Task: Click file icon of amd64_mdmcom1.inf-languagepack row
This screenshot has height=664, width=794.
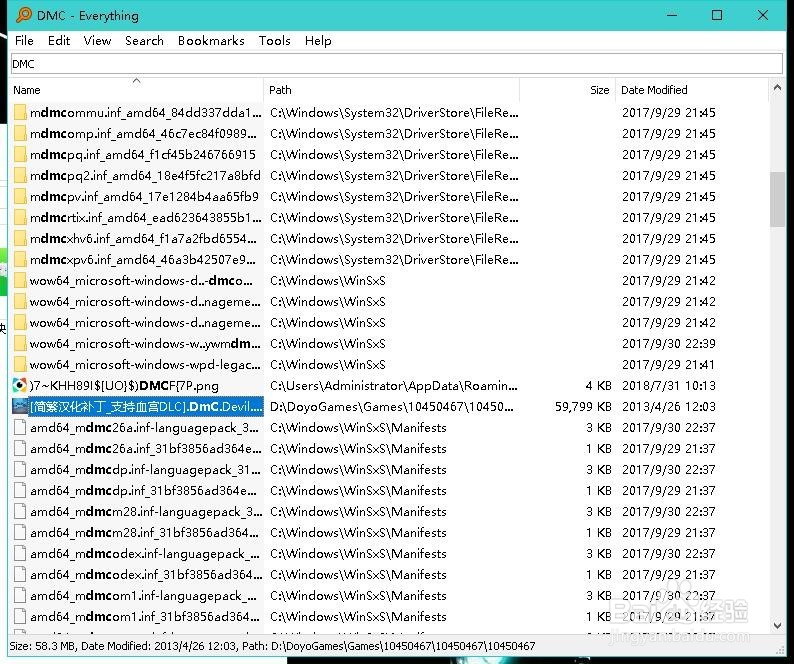Action: [20, 596]
